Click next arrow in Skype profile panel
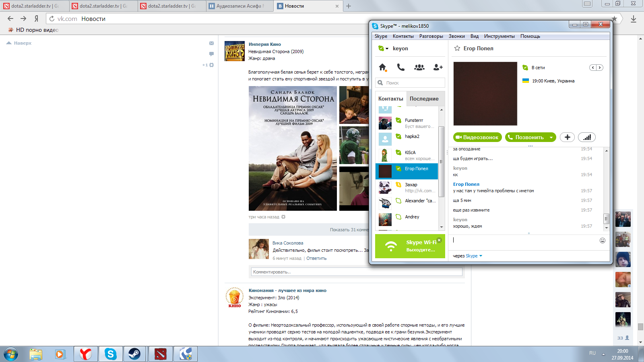The width and height of the screenshot is (644, 362). point(600,68)
